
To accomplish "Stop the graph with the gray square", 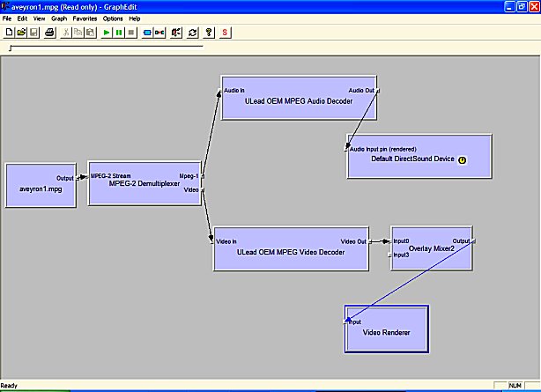I will pos(131,33).
